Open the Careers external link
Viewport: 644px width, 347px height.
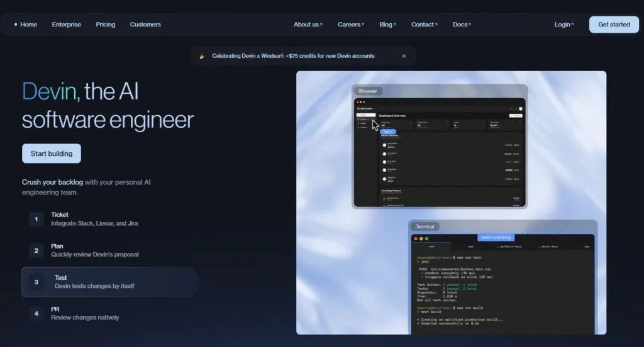[351, 25]
